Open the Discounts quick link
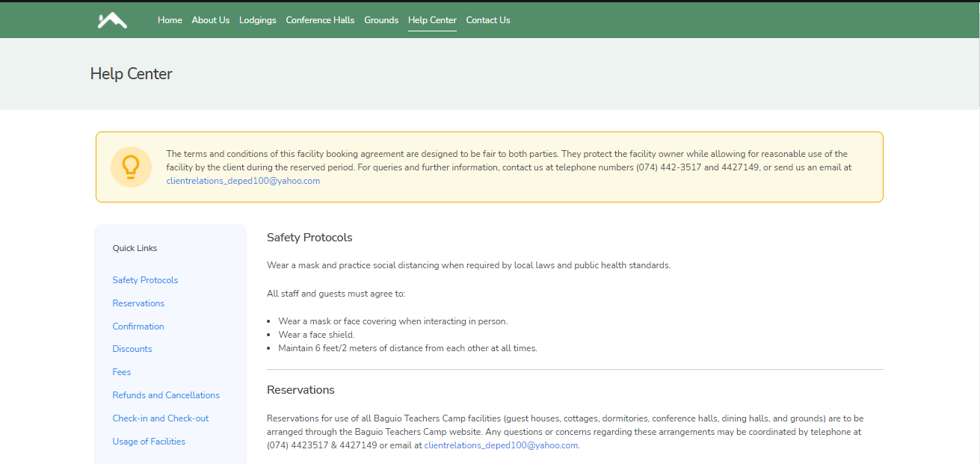Screen dimensions: 980x464 [132, 349]
